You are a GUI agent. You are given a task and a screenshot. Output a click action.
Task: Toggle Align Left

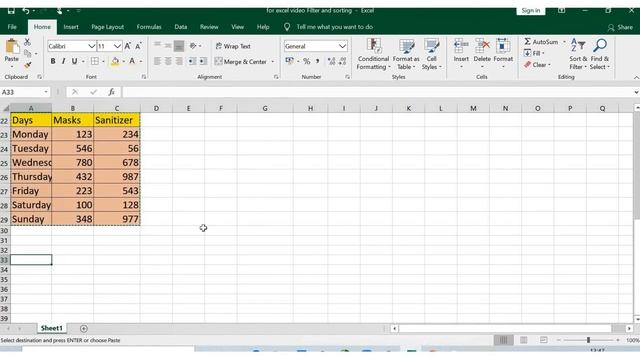click(x=157, y=61)
